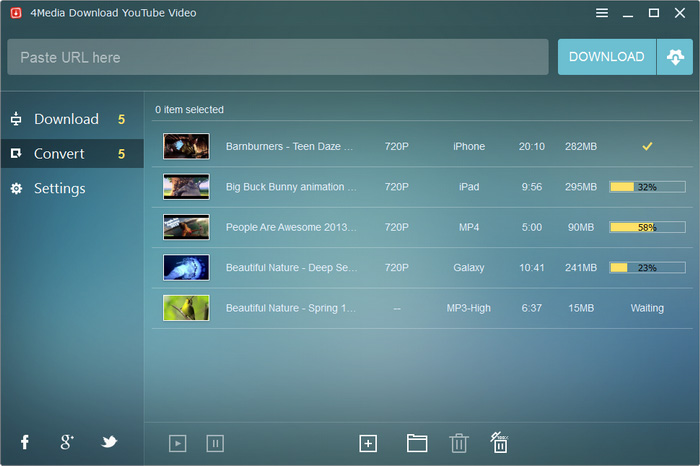Click the completed checkmark for Barnburners

click(647, 146)
